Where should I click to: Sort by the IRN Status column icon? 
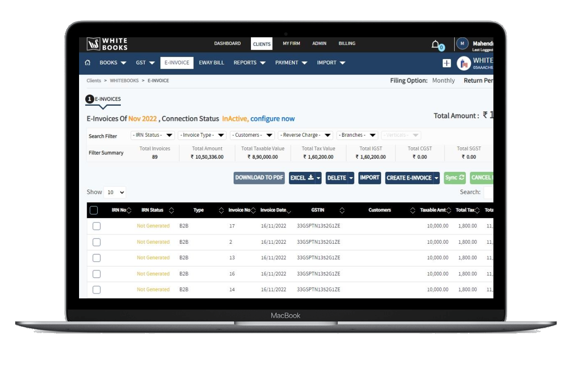click(x=171, y=210)
